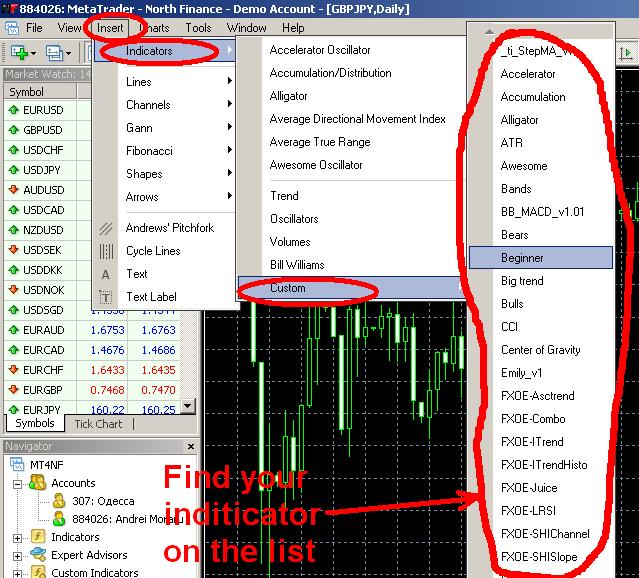
Task: Click the Market Watch scroll-down arrow
Action: tap(187, 406)
